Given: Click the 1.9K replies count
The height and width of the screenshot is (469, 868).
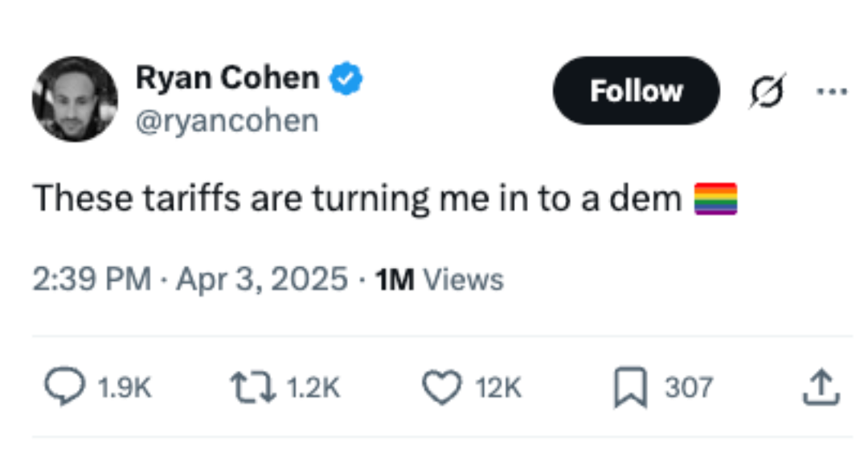Looking at the screenshot, I should (124, 389).
